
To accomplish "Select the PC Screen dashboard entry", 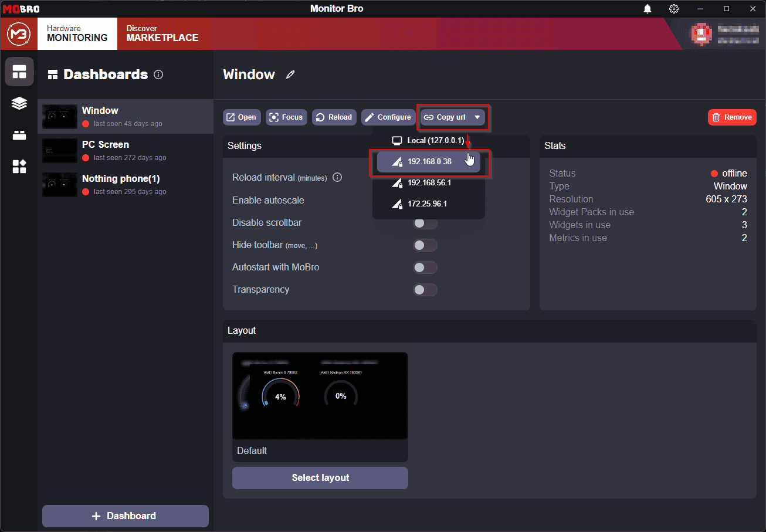I will click(x=126, y=151).
